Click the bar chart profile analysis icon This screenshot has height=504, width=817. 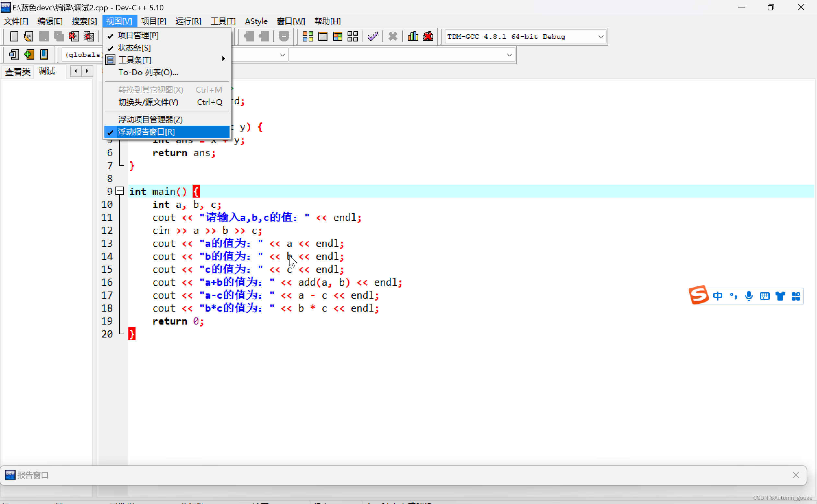pos(413,36)
